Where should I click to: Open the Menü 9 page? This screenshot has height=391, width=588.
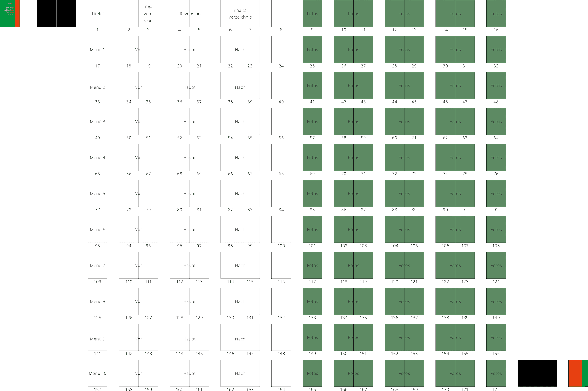[x=98, y=337]
